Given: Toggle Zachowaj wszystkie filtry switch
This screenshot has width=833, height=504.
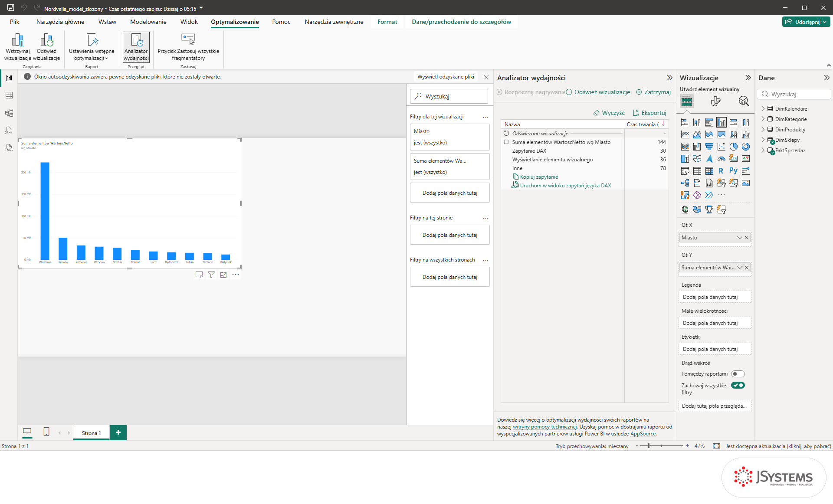Looking at the screenshot, I should (738, 385).
